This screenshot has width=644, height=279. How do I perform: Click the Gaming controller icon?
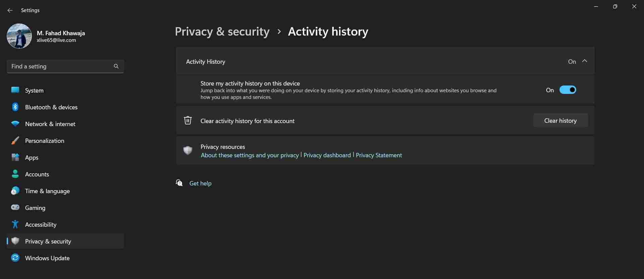pyautogui.click(x=15, y=207)
